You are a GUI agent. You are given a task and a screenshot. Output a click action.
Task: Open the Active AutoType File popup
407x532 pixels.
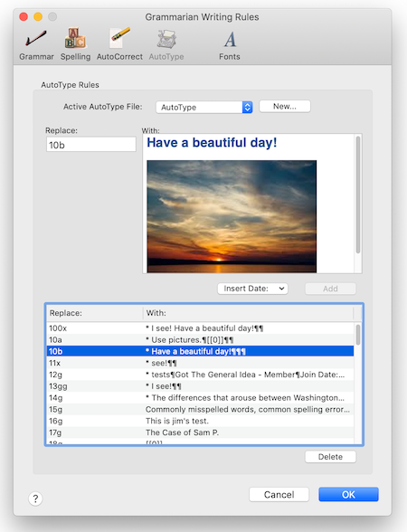click(204, 107)
